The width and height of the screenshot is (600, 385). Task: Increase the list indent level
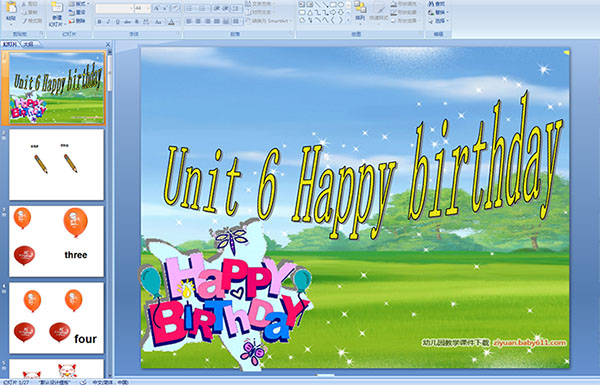[226, 8]
